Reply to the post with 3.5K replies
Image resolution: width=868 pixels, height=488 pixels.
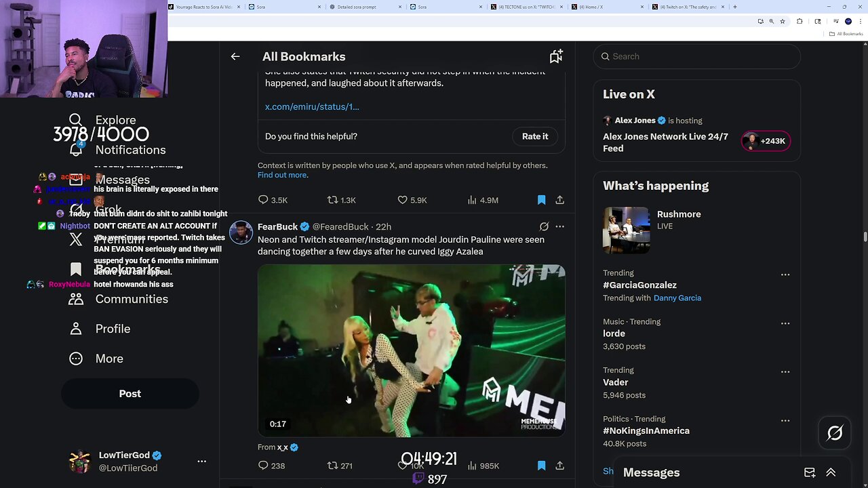click(x=272, y=200)
